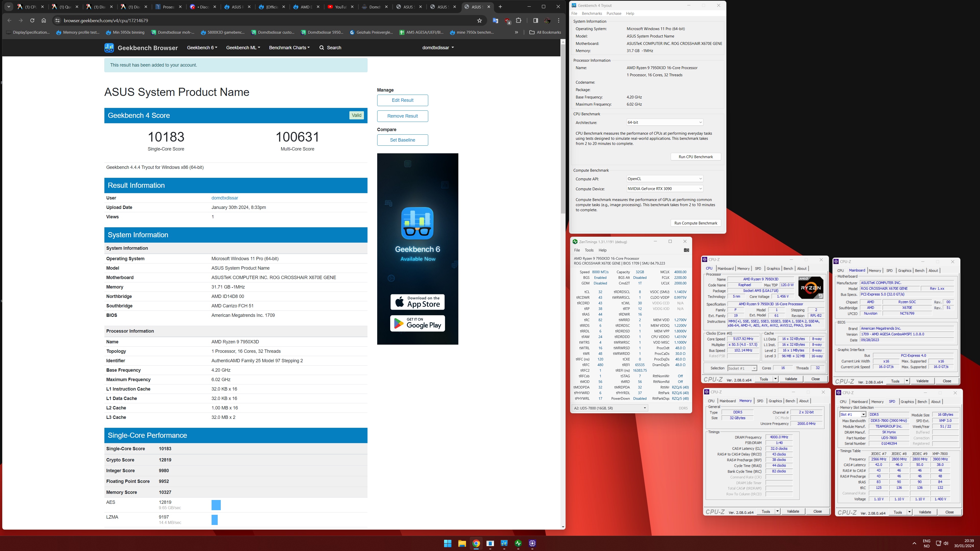Image resolution: width=980 pixels, height=551 pixels.
Task: Show more bookmarks with the » chevron
Action: click(516, 32)
